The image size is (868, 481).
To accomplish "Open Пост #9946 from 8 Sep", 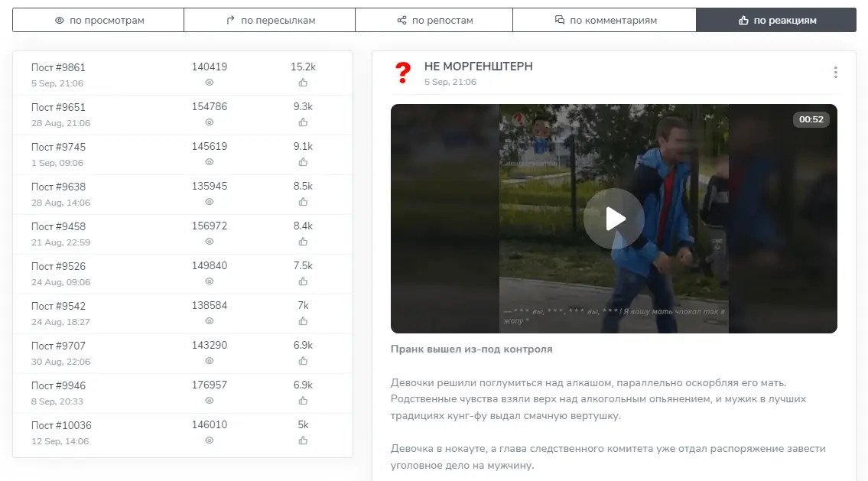I will (x=58, y=385).
